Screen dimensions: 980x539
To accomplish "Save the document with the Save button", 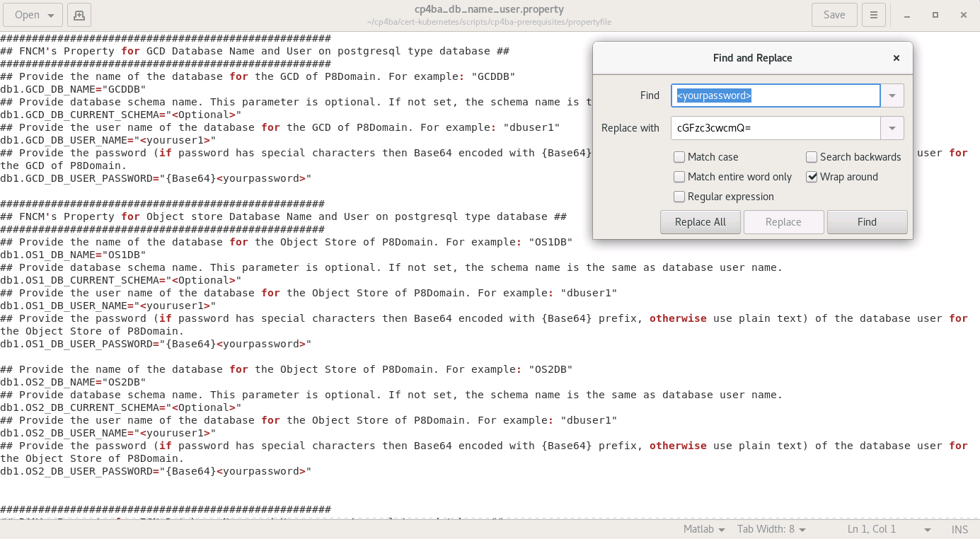I will 834,15.
